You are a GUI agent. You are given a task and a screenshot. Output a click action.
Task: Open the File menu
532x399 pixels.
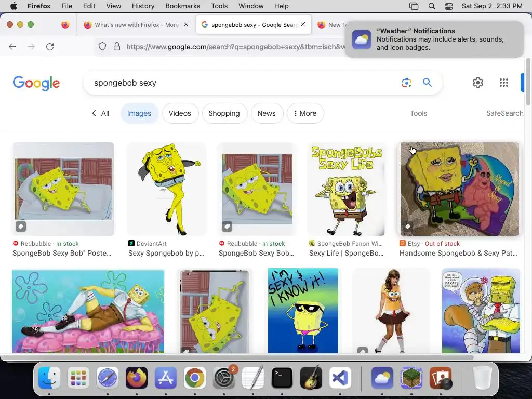[x=67, y=6]
